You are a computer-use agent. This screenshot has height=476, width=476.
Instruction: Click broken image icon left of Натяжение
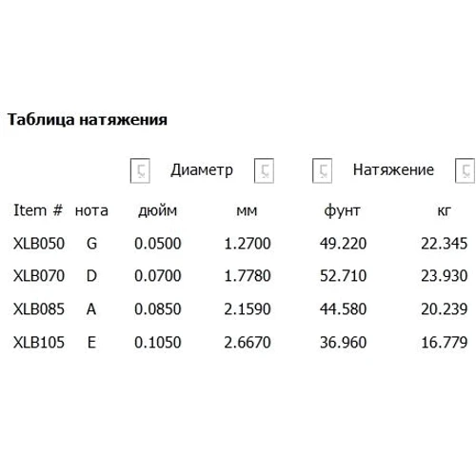coord(322,170)
